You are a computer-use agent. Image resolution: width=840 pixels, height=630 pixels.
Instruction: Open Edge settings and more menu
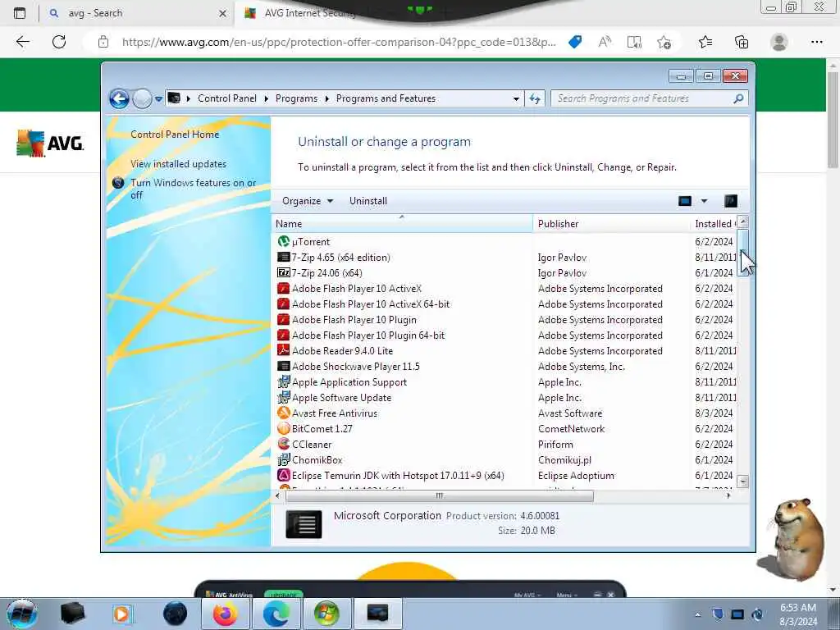click(x=816, y=42)
